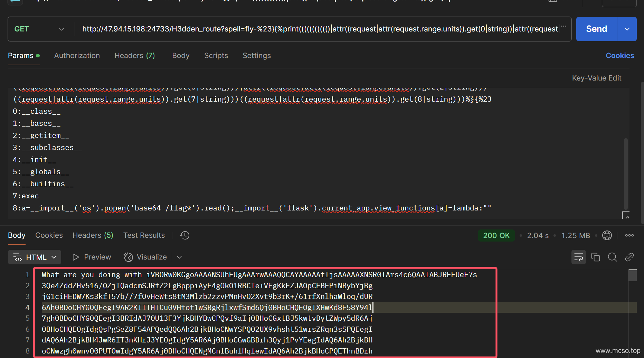Click response line starting 'dAQ6Ah2BjkBH4JwR6IT3nKHrJ3'
Screen dimensions: 644x358
point(207,340)
